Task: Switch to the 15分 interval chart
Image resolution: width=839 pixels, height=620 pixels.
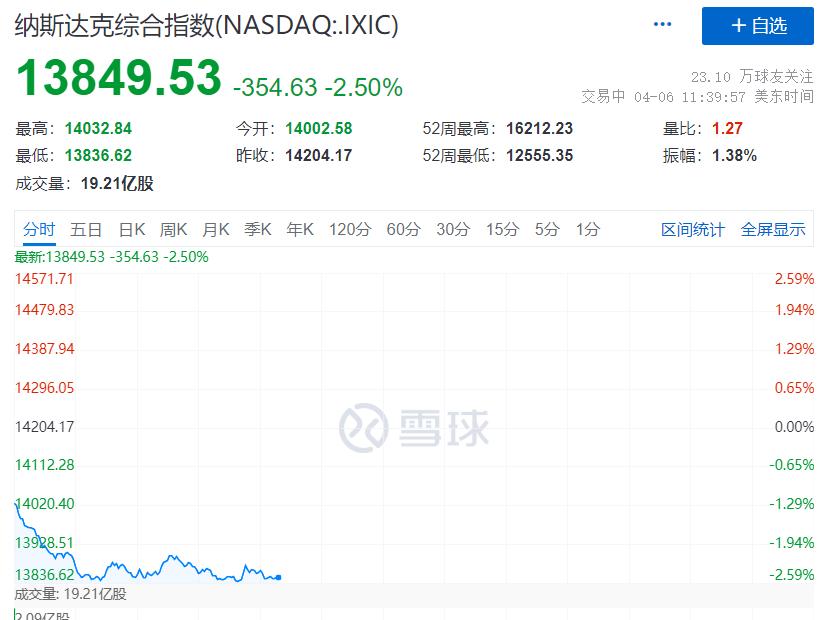Action: point(503,229)
